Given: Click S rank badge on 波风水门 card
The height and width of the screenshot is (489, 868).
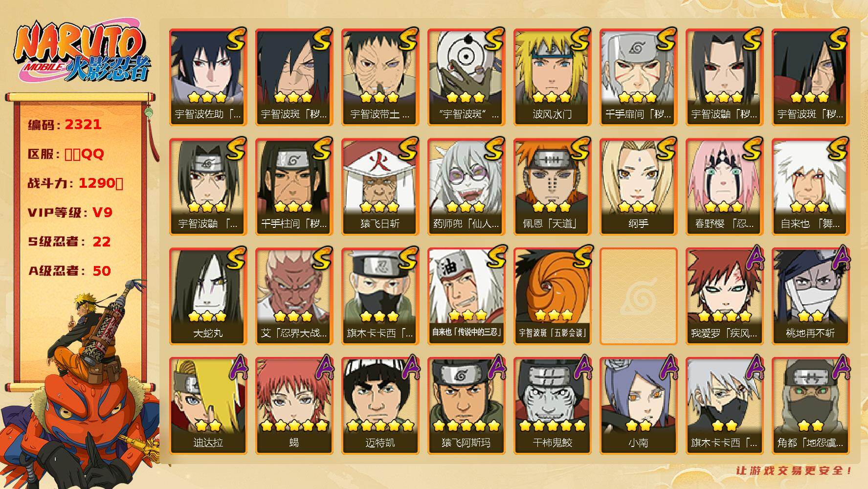Looking at the screenshot, I should [580, 39].
